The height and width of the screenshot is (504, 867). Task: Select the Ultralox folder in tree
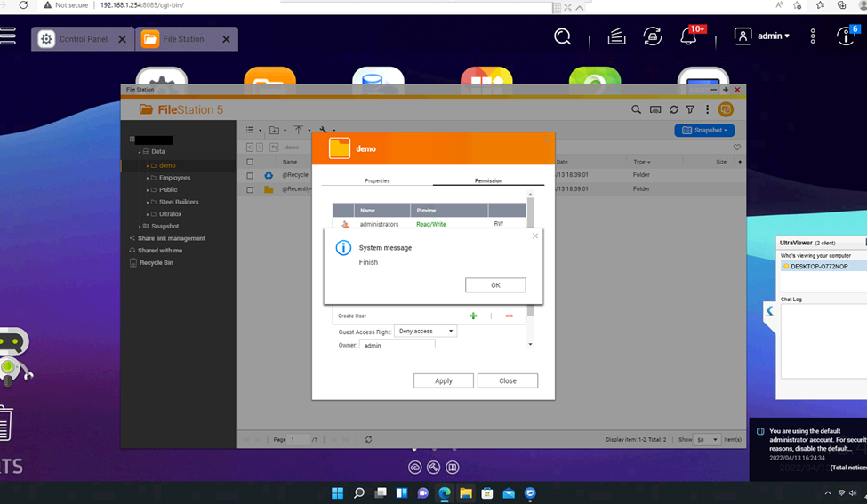pyautogui.click(x=170, y=214)
